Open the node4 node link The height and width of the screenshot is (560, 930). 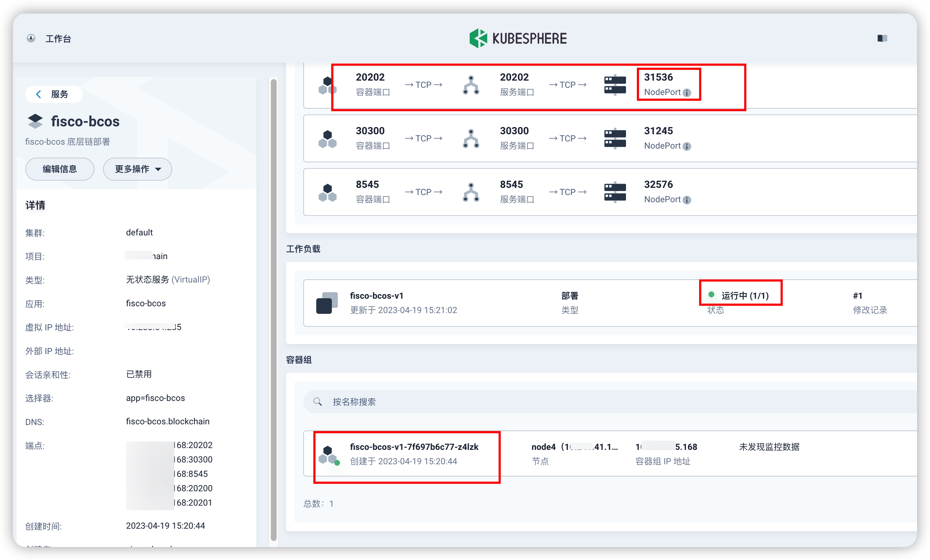574,447
